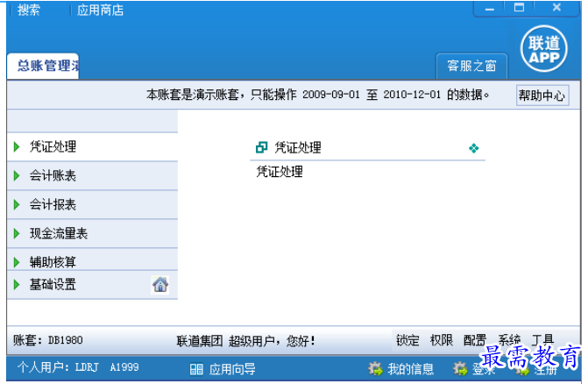The width and height of the screenshot is (588, 384).
Task: Open 配置 in the bottom toolbar
Action: click(x=475, y=340)
